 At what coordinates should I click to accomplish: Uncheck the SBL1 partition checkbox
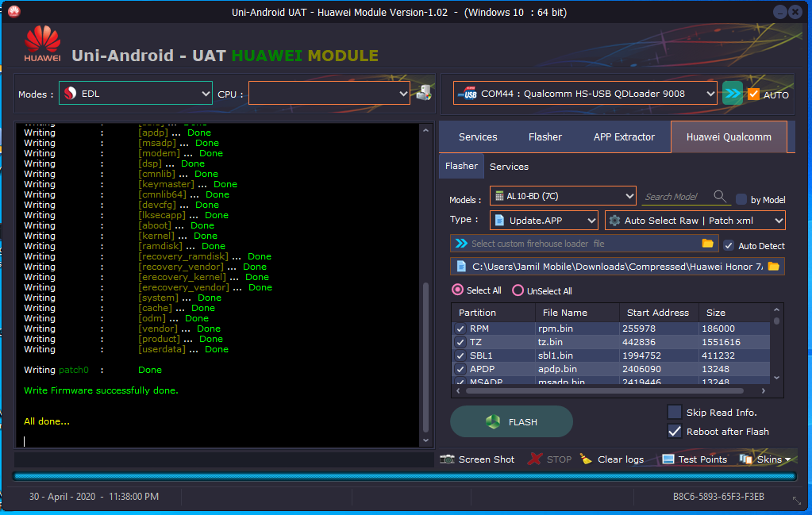[x=460, y=356]
